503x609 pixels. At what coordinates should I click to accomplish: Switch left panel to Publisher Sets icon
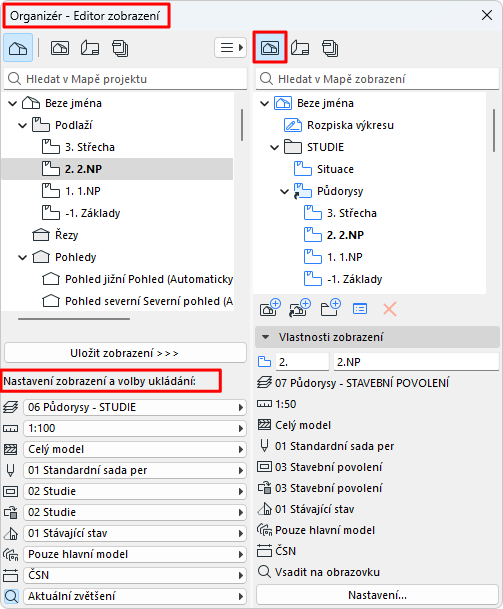click(120, 48)
